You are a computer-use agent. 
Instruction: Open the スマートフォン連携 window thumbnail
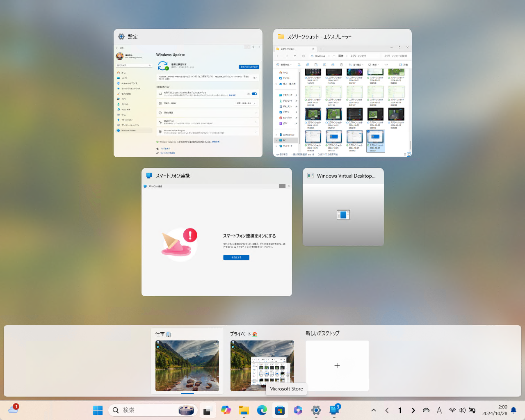pyautogui.click(x=217, y=232)
